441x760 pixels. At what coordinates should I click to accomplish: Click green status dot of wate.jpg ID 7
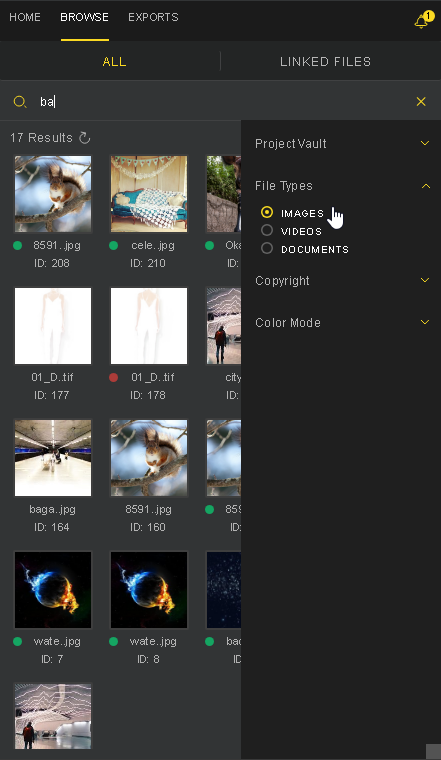click(x=17, y=642)
